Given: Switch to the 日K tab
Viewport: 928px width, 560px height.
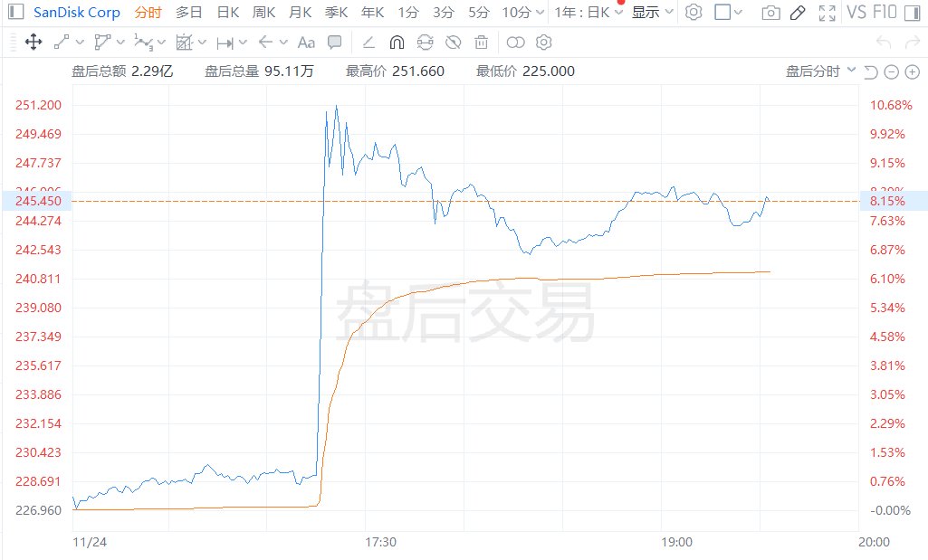Looking at the screenshot, I should (228, 13).
